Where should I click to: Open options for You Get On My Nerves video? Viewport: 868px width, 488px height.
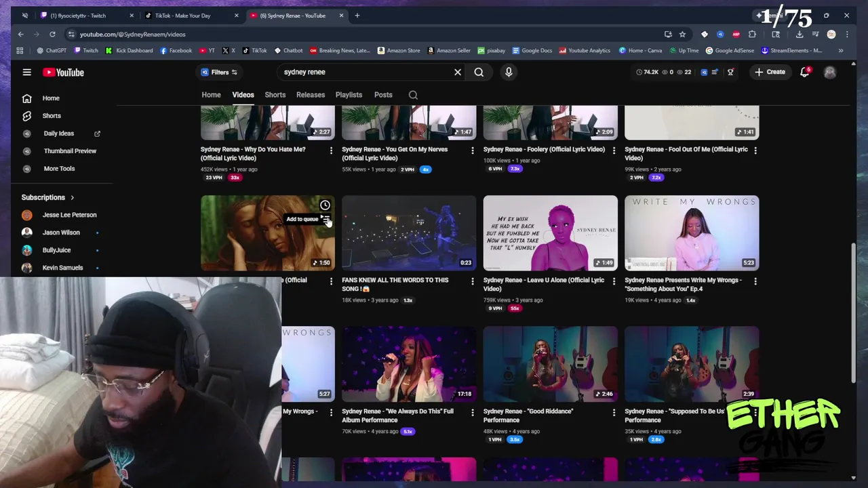pyautogui.click(x=473, y=150)
